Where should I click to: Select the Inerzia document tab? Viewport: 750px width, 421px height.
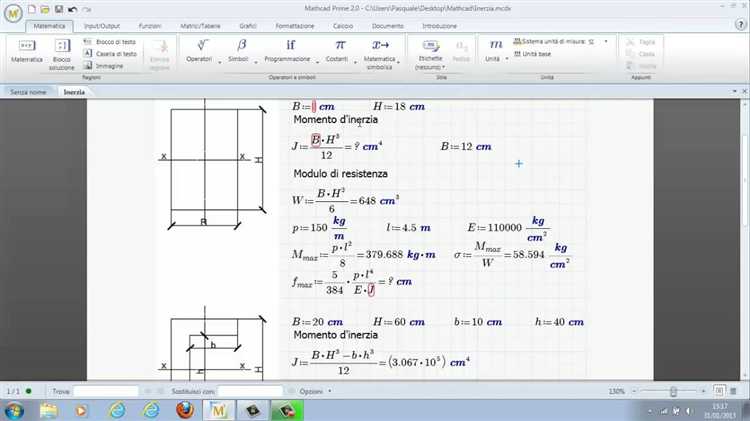[x=74, y=92]
